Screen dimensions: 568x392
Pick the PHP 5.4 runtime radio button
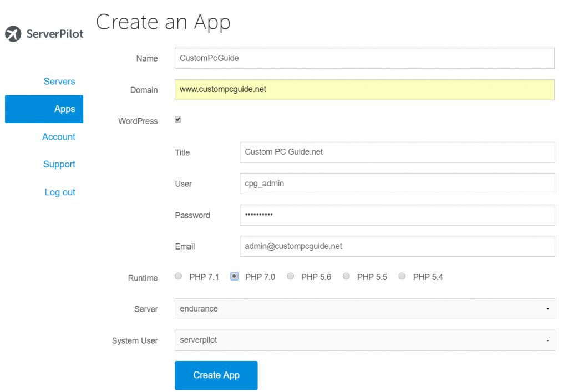pos(402,277)
